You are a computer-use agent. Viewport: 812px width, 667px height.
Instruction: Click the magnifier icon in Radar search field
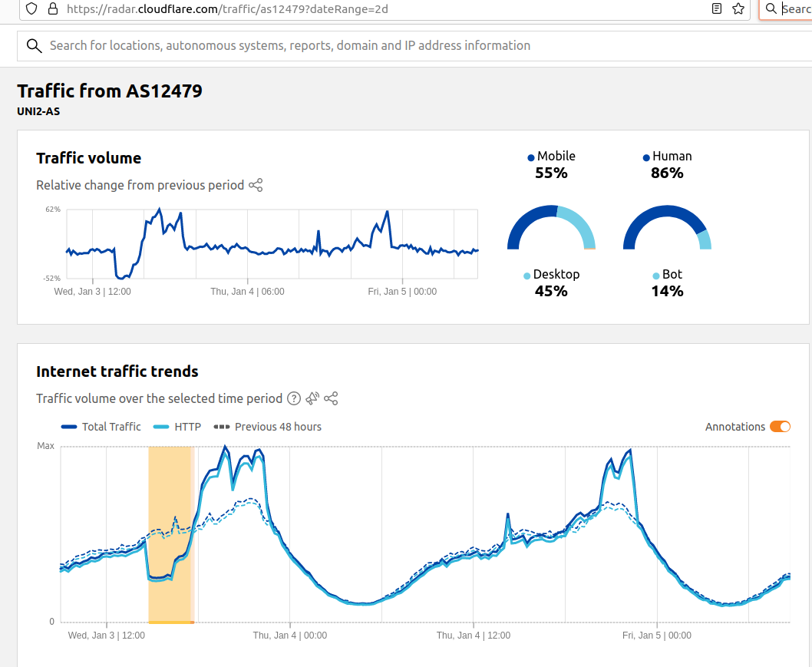pos(35,45)
